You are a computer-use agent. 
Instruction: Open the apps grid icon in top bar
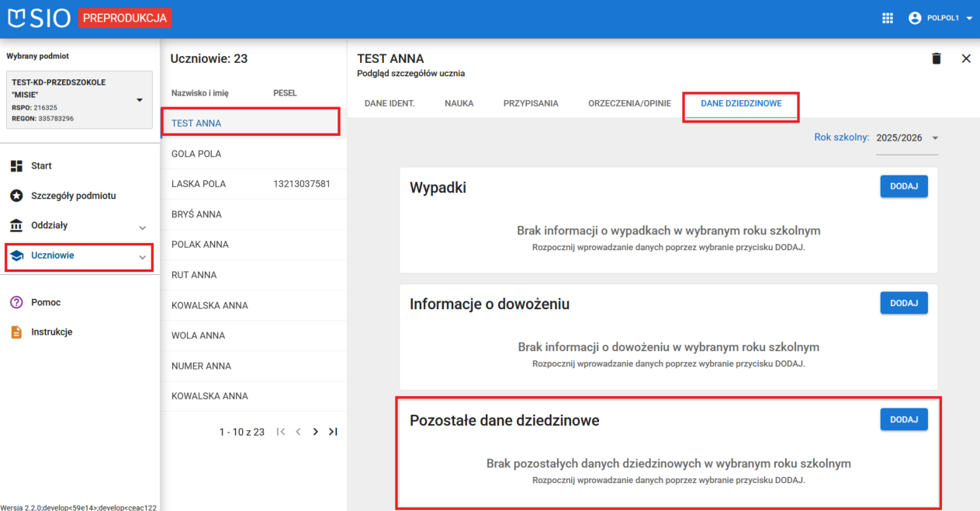[887, 18]
